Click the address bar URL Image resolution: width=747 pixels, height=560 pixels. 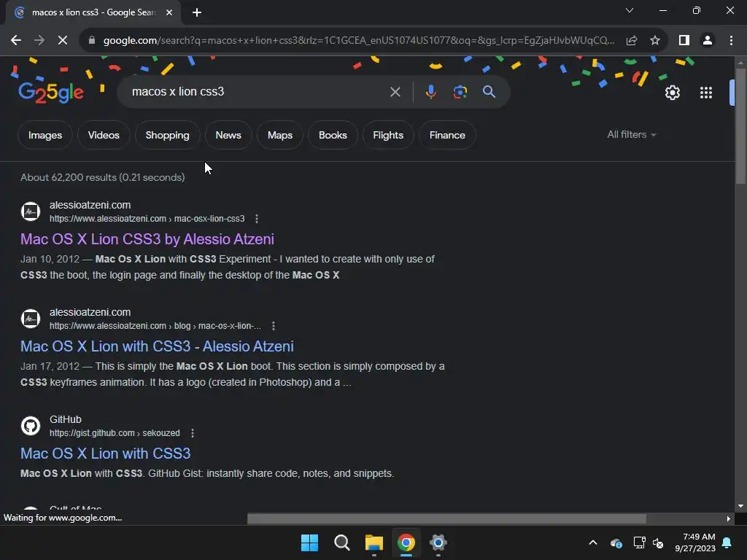point(358,41)
